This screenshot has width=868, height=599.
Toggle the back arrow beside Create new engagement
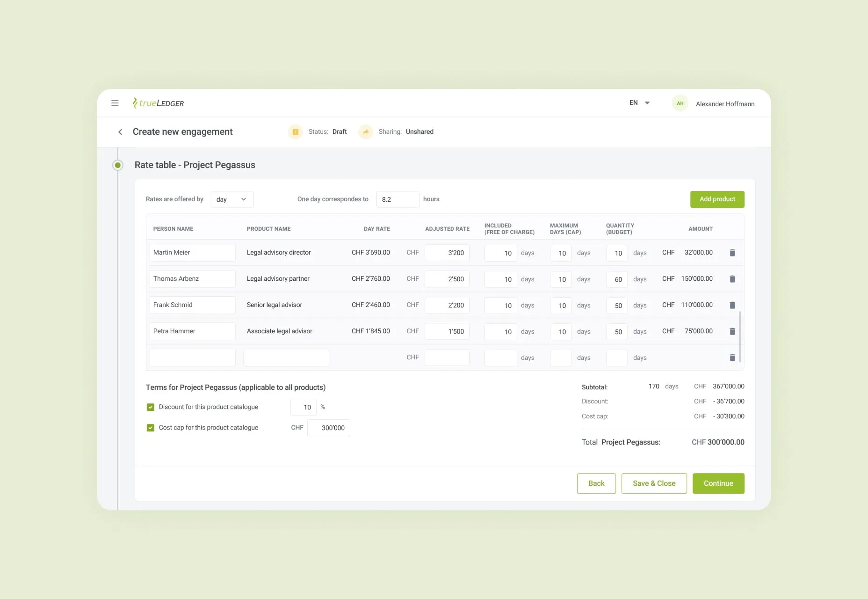coord(120,131)
